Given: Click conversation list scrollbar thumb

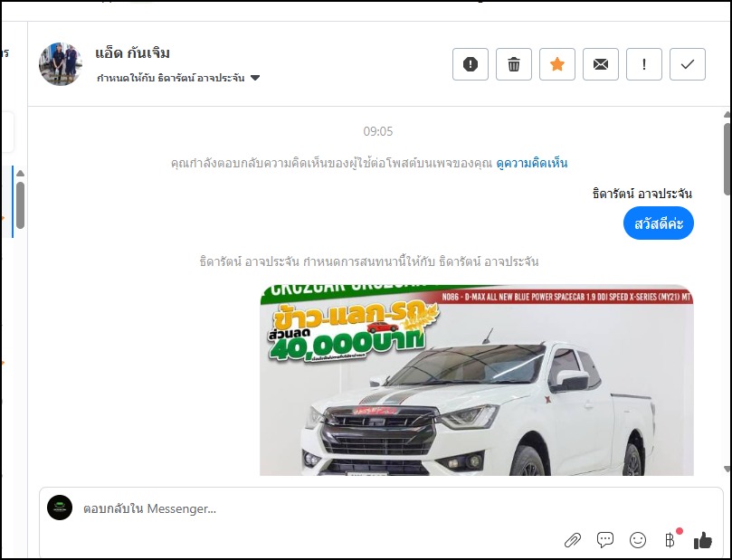Looking at the screenshot, I should (x=20, y=205).
